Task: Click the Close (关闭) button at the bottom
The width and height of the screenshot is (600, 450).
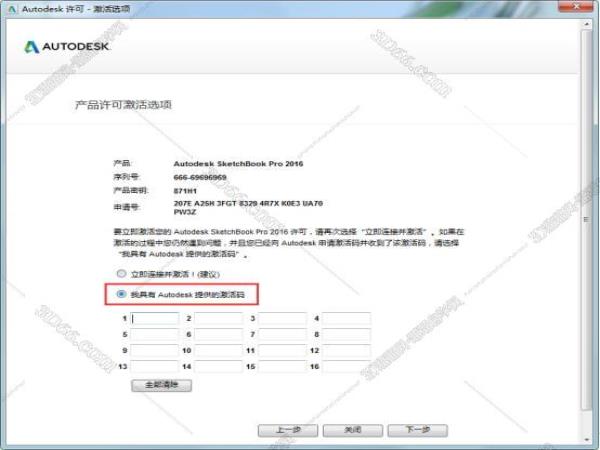Action: [353, 430]
